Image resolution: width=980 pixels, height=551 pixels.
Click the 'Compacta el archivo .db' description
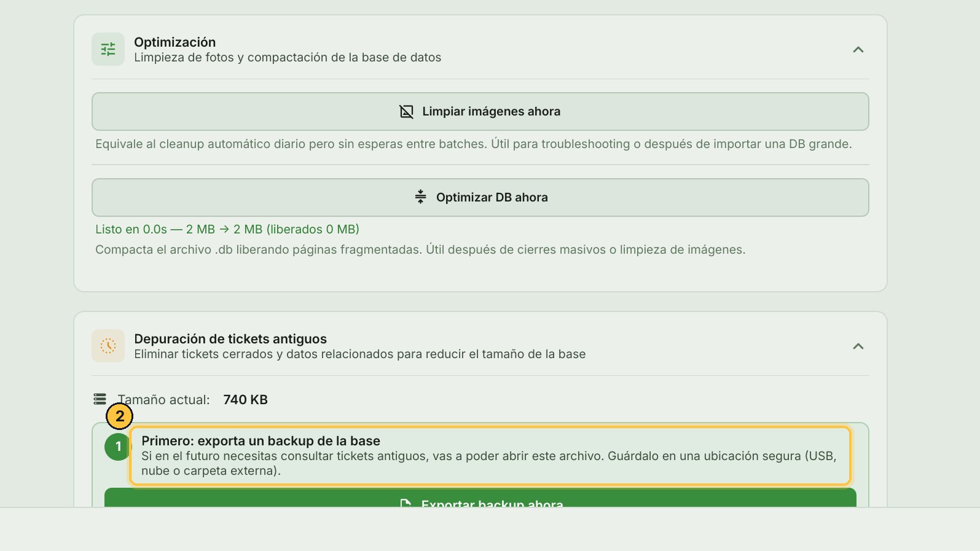420,250
